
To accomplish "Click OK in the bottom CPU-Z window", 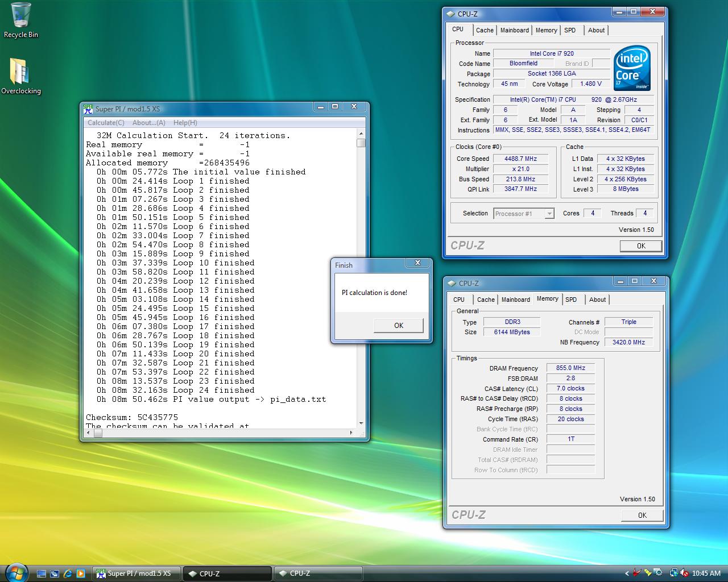I will point(642,516).
